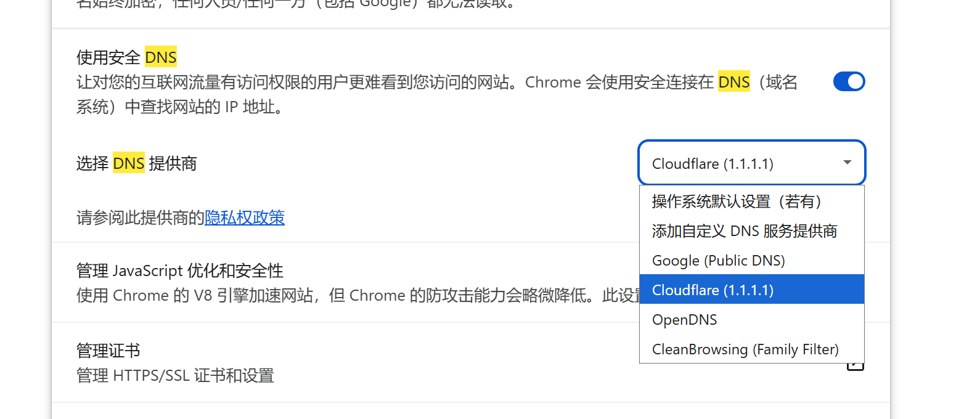
Task: Click the 使用安全 DNS heading
Action: (x=126, y=57)
